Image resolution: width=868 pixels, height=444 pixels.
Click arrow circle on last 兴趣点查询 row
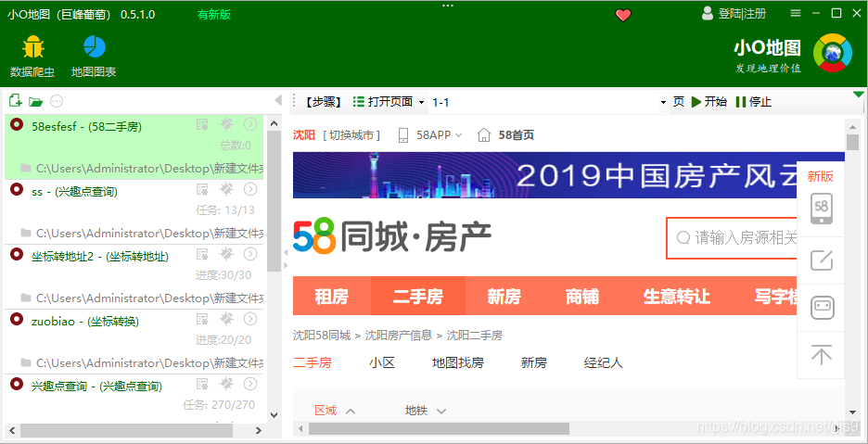click(250, 384)
